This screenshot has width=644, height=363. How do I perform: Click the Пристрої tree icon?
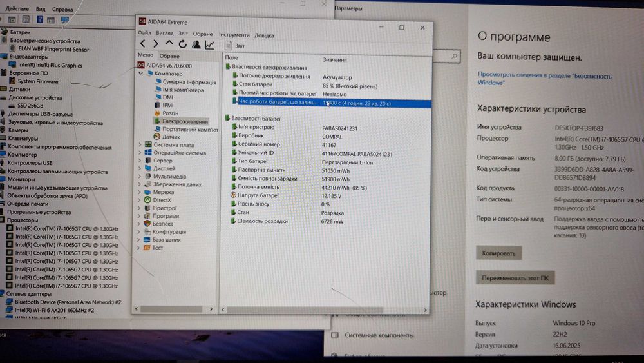coord(147,208)
